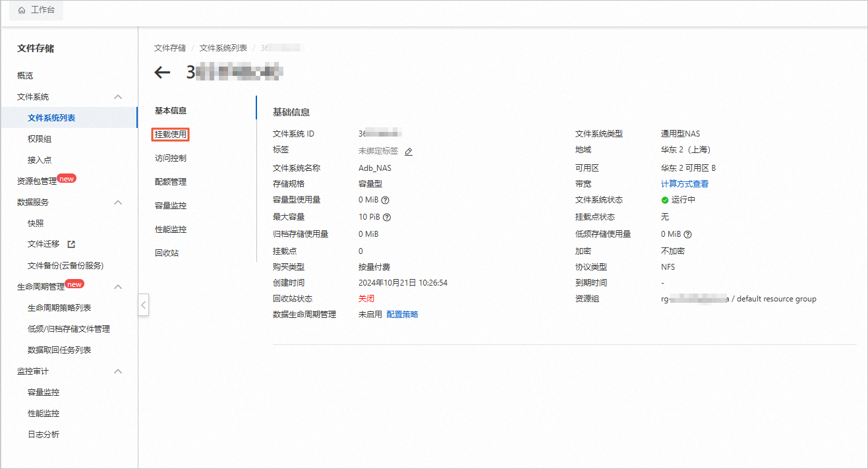The image size is (868, 469).
Task: Click the external link icon next to 文件迁移
Action: click(71, 244)
